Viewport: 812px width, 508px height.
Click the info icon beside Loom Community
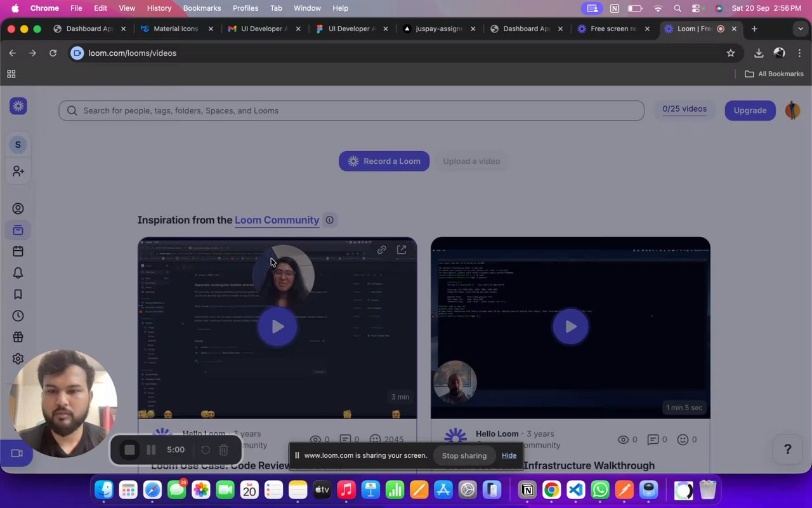pyautogui.click(x=329, y=220)
